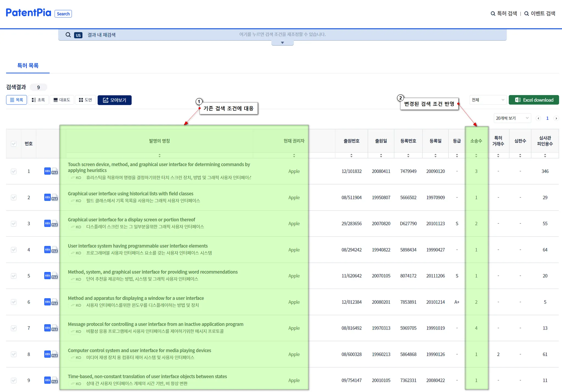Check the checkbox for row 5
Screen dimensions: 562x392
coord(14,276)
